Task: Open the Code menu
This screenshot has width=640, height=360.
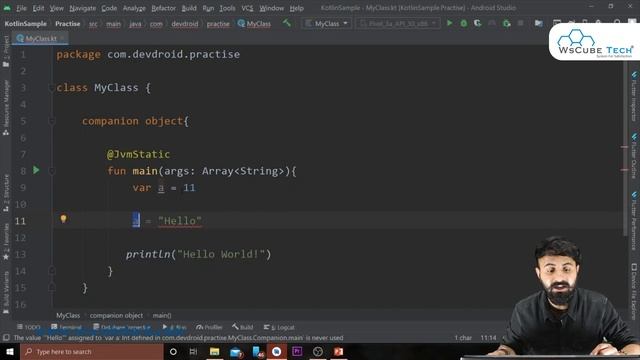Action: 109,8
